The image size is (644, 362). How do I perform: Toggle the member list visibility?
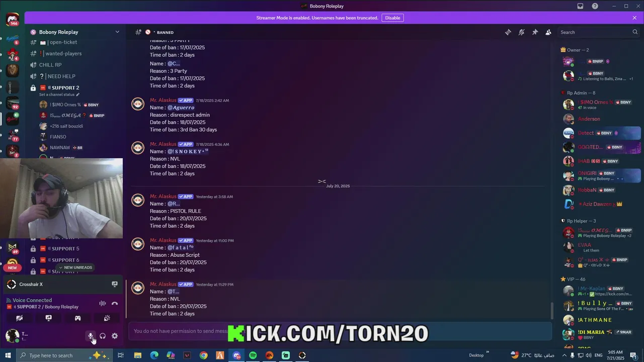click(x=548, y=32)
